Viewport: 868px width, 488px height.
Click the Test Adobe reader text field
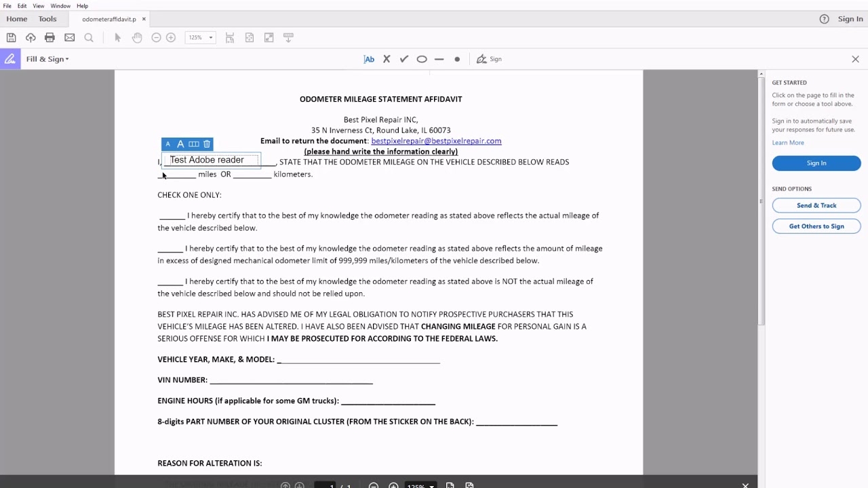coord(212,160)
